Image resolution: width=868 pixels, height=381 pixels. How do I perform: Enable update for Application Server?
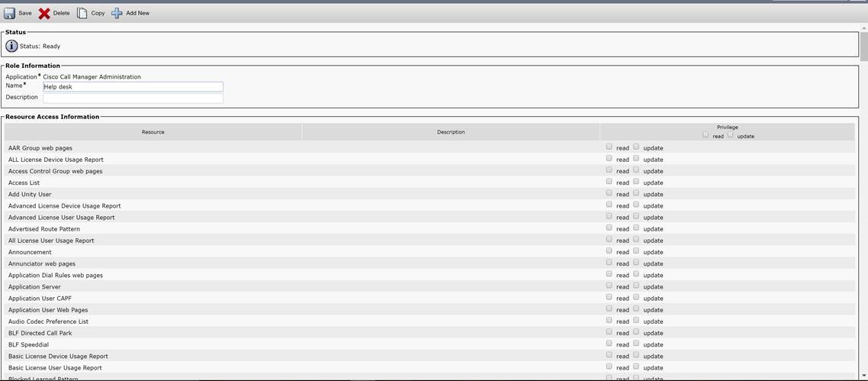coord(636,286)
